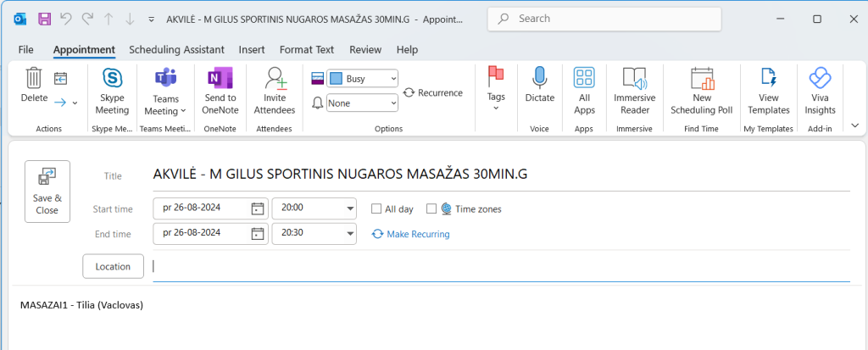Enable the All day checkbox
This screenshot has width=868, height=350.
[x=377, y=208]
